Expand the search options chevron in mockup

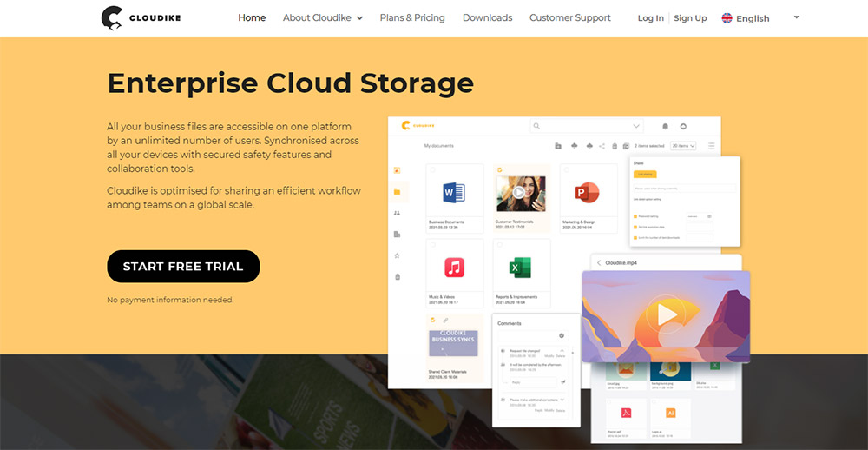click(636, 126)
